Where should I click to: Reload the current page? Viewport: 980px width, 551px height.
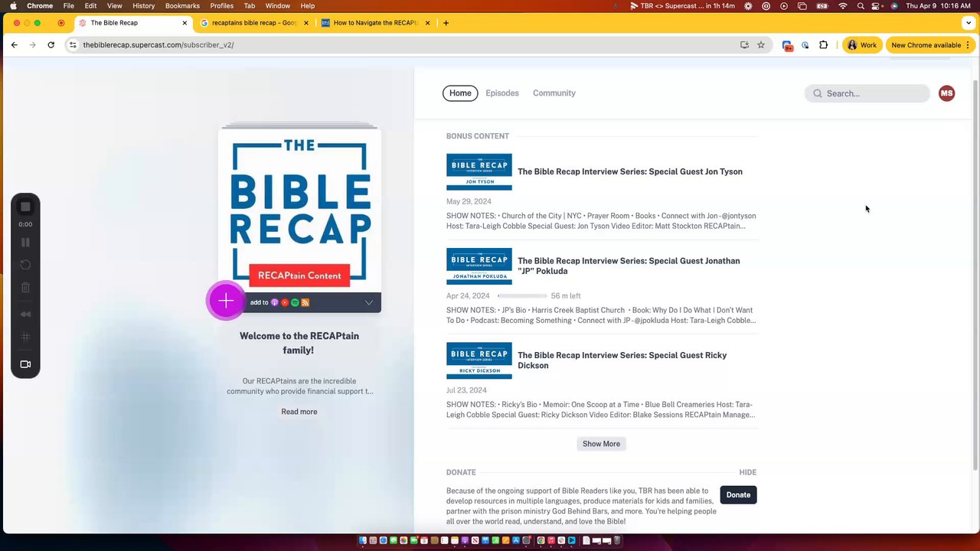(x=51, y=45)
